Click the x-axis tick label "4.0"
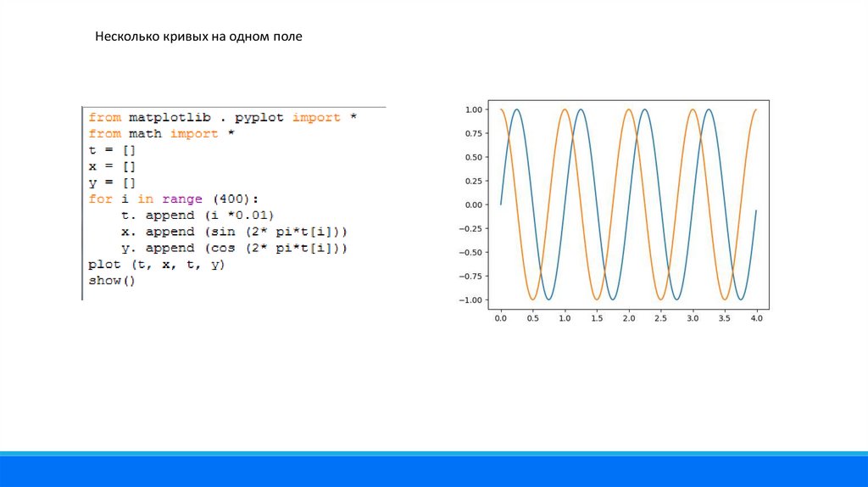868x487 pixels. click(756, 318)
